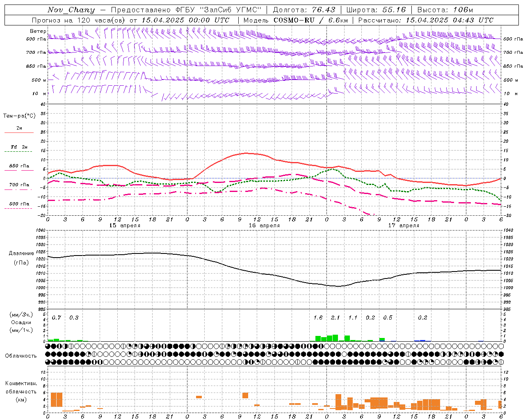Image resolution: width=525 pixels, height=420 pixels.
Task: Click the Тем-ра(°C) axis title
Action: pyautogui.click(x=19, y=116)
